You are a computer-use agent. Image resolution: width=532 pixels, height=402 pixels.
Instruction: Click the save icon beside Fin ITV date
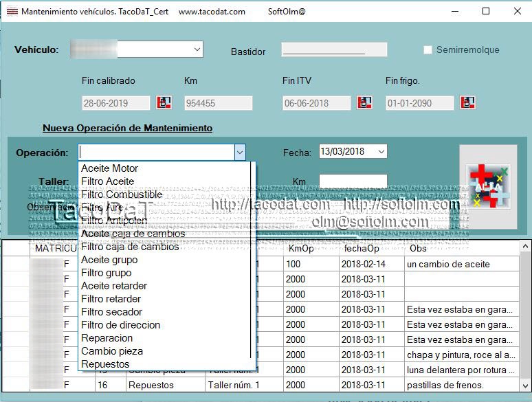pyautogui.click(x=365, y=103)
